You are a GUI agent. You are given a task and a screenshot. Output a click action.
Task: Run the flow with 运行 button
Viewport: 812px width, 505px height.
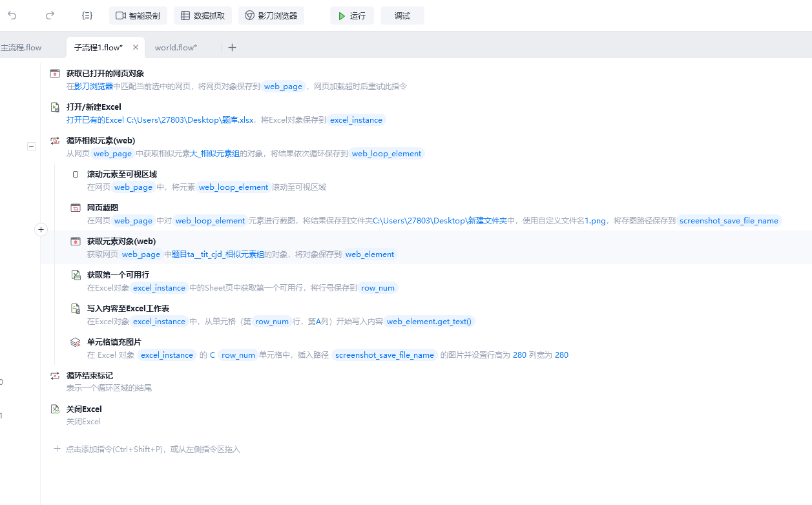pos(352,15)
